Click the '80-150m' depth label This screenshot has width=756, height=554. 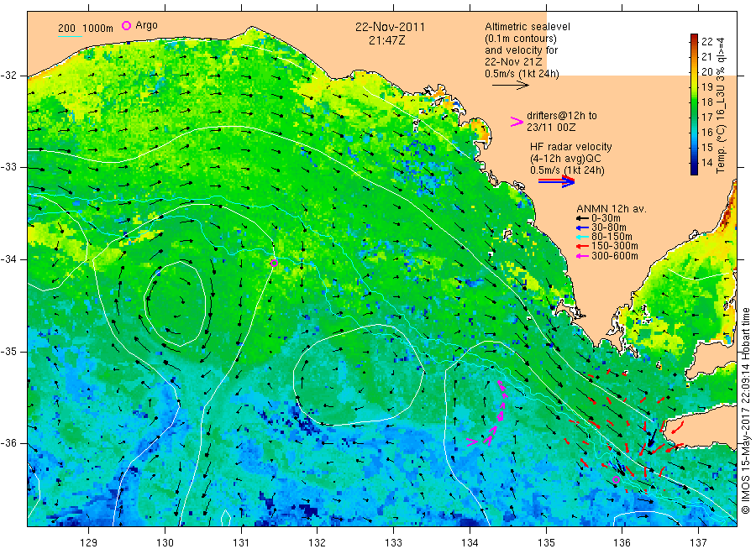tap(612, 237)
